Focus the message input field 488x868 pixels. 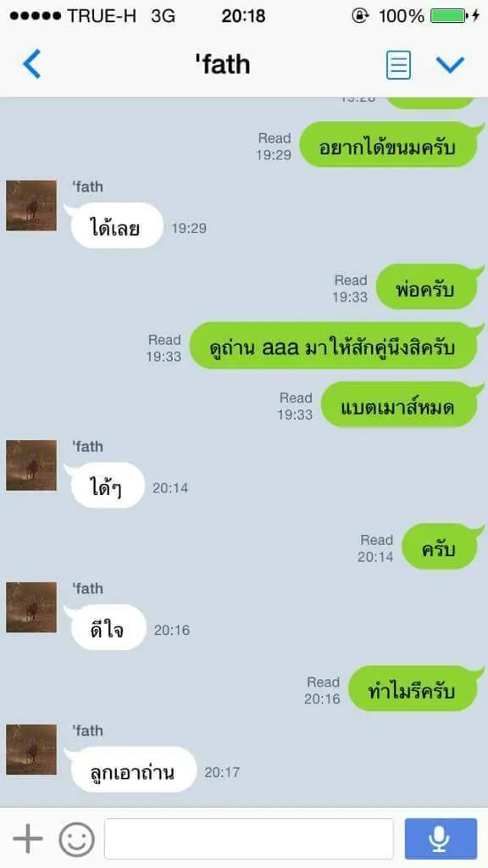tap(249, 838)
